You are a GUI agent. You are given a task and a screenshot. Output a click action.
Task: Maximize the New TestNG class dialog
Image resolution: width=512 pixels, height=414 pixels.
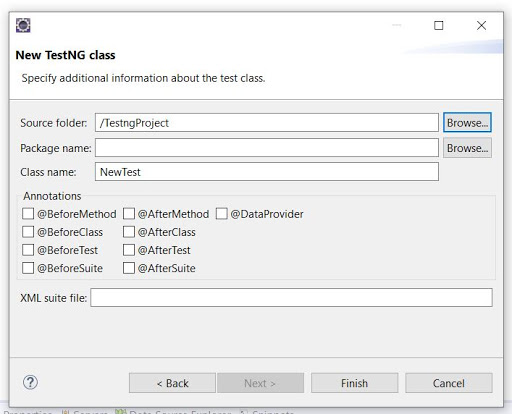(438, 25)
